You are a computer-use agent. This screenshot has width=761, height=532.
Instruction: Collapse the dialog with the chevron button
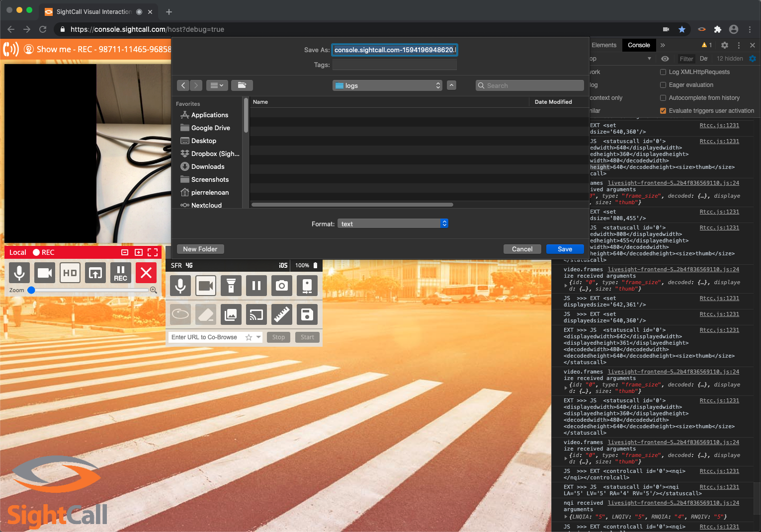click(x=451, y=85)
